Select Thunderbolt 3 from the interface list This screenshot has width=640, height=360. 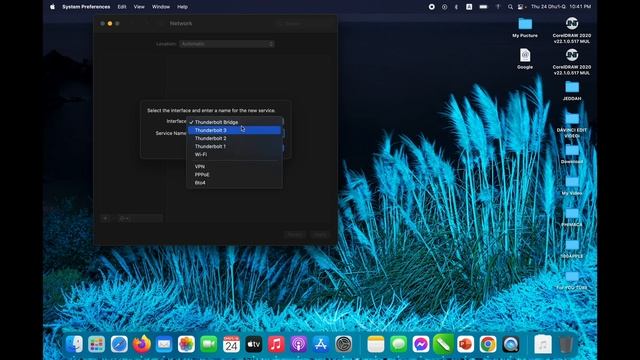coord(234,130)
